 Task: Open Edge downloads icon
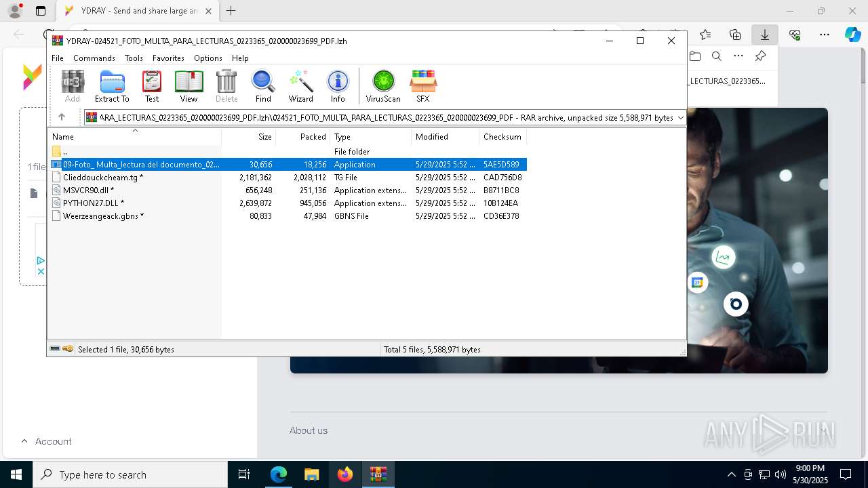pyautogui.click(x=764, y=35)
